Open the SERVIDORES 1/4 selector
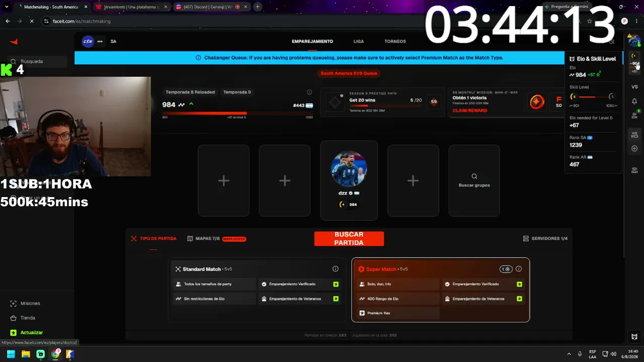Image resolution: width=644 pixels, height=362 pixels. pyautogui.click(x=545, y=238)
